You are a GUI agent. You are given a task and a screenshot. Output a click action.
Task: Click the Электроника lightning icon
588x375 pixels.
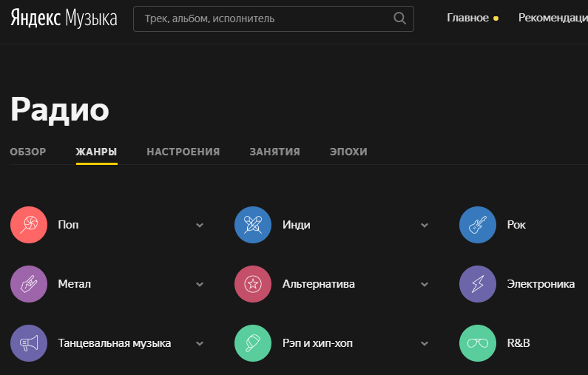click(478, 284)
